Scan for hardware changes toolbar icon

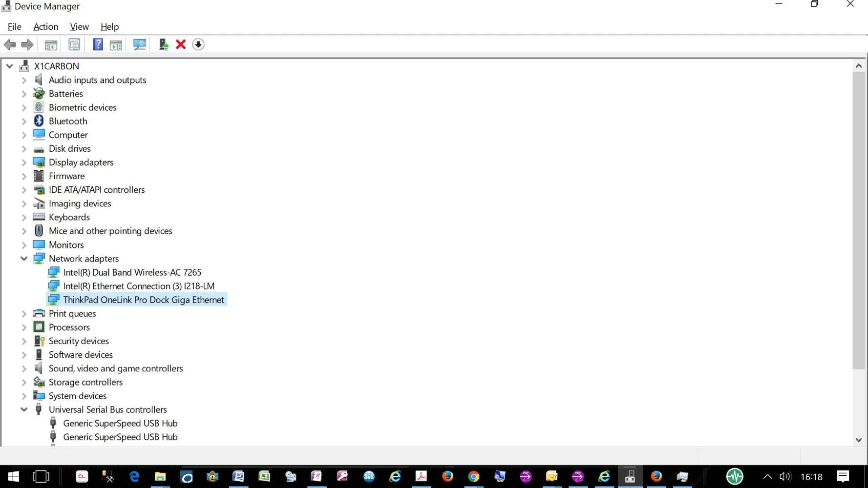coord(140,45)
